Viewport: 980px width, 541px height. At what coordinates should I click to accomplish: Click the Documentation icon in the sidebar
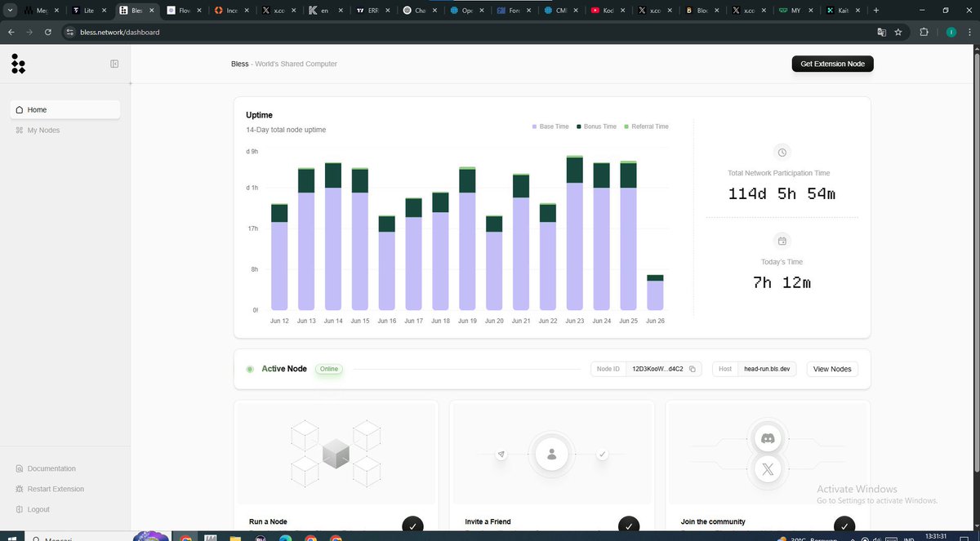coord(20,468)
